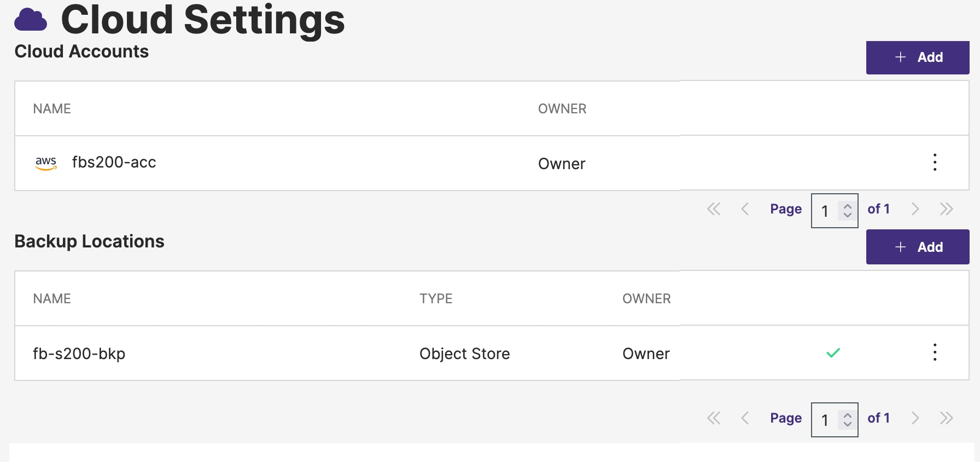Open actions menu for fbs200-acc account
Image resolution: width=980 pixels, height=462 pixels.
click(935, 163)
